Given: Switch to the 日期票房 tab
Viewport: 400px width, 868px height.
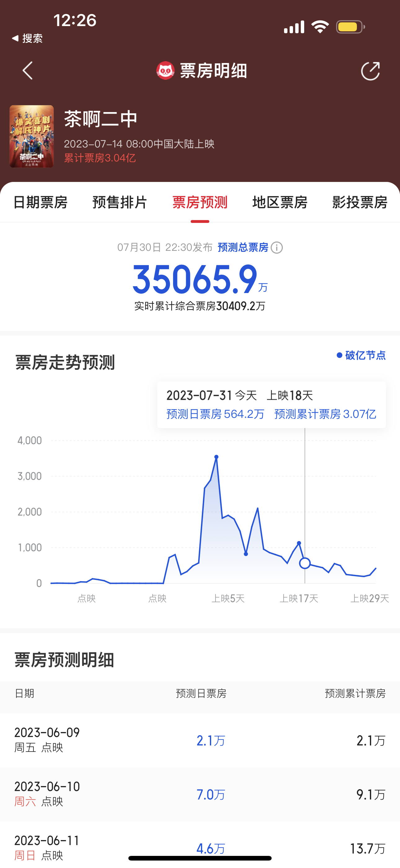Looking at the screenshot, I should pos(40,202).
